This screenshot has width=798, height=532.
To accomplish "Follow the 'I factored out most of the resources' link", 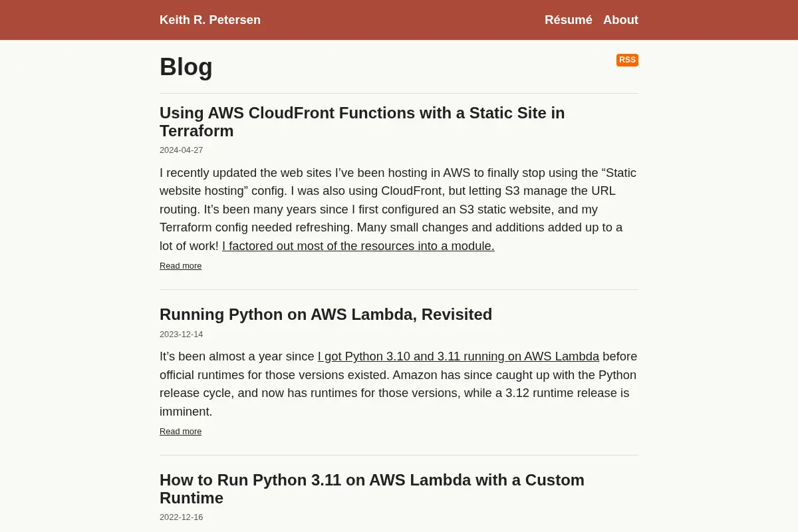I will pos(358,246).
